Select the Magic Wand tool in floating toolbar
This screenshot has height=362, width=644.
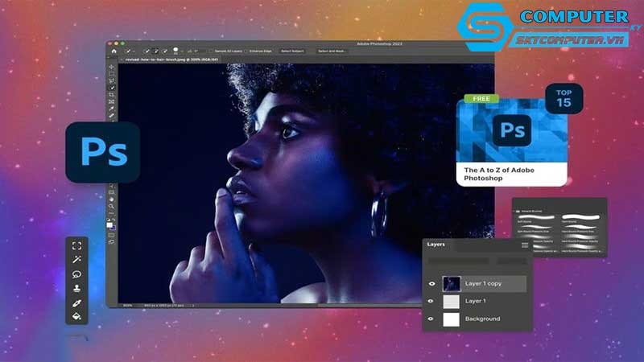point(77,259)
